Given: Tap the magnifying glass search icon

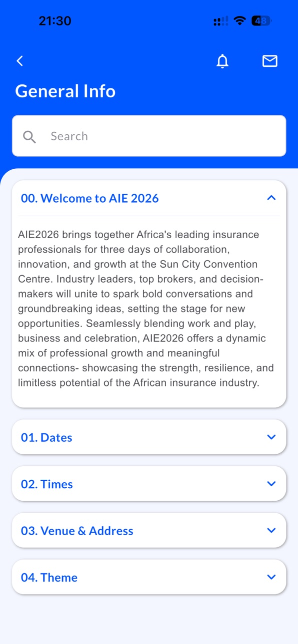Looking at the screenshot, I should tap(29, 137).
